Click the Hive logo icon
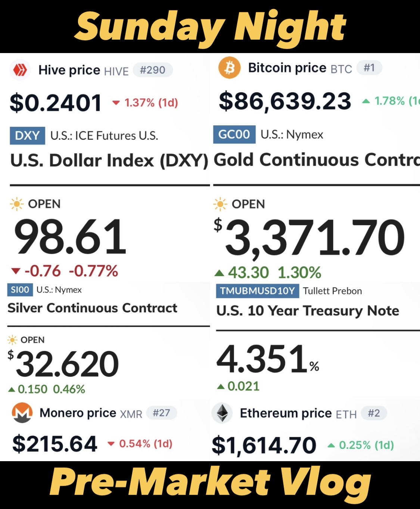The height and width of the screenshot is (509, 420). [20, 70]
